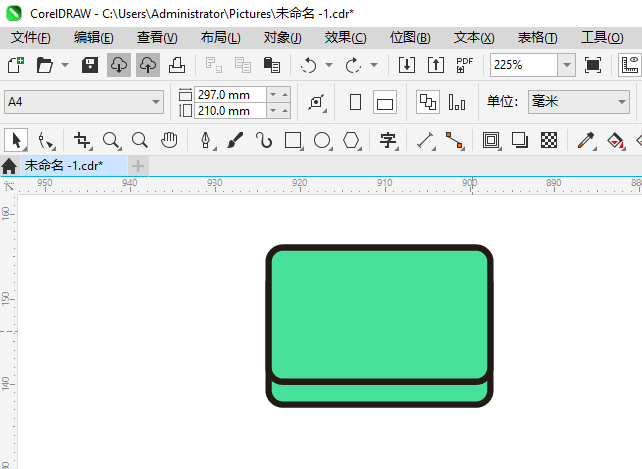
Task: Click the page width 297.0 mm field
Action: pyautogui.click(x=230, y=95)
